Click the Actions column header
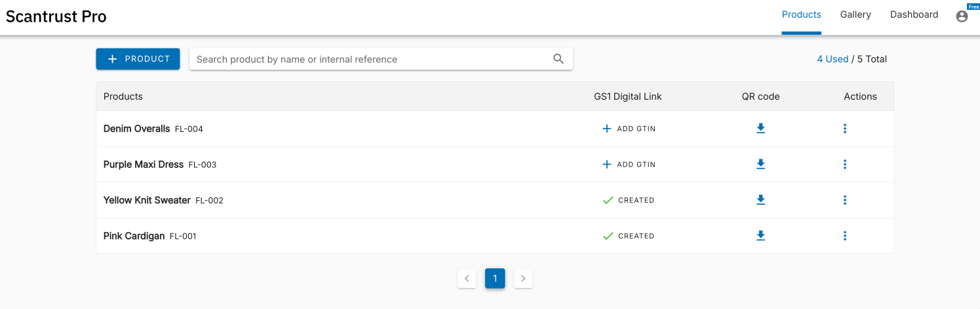The height and width of the screenshot is (309, 980). pos(860,96)
